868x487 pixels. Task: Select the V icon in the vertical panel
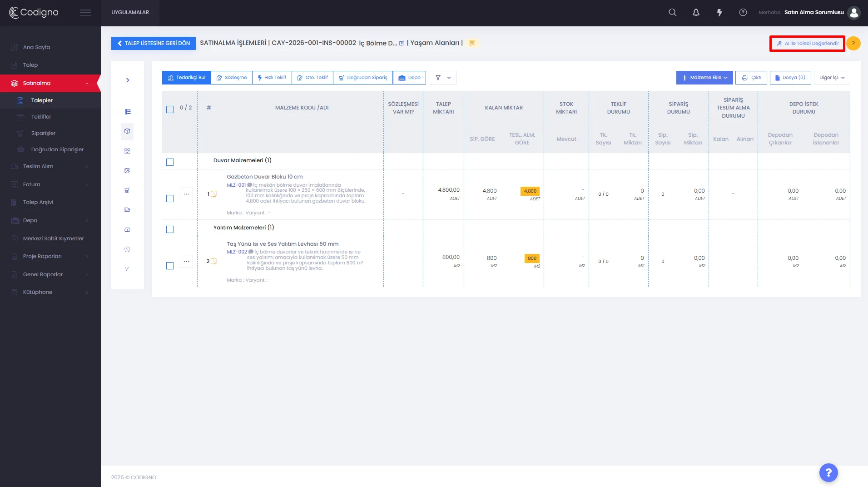[x=127, y=268]
